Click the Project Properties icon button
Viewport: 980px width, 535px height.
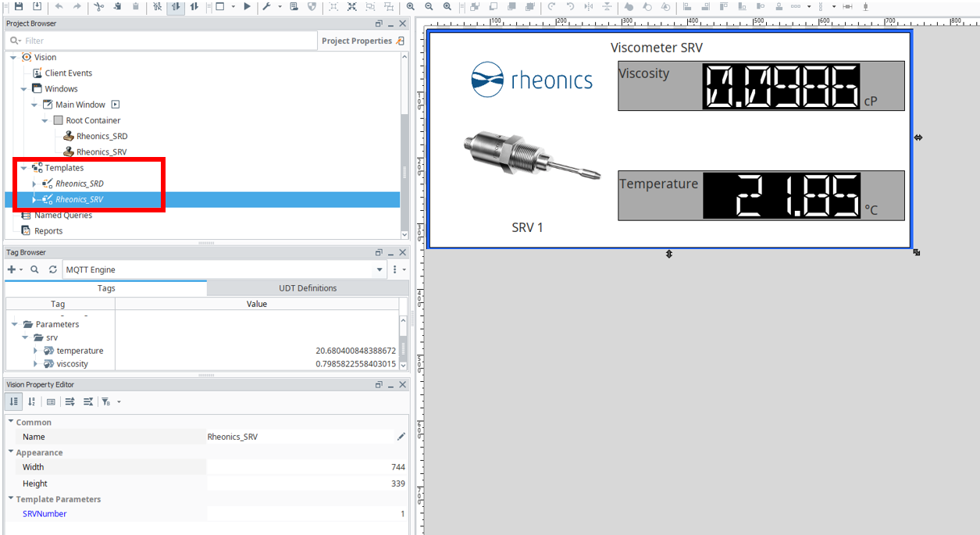(x=400, y=41)
